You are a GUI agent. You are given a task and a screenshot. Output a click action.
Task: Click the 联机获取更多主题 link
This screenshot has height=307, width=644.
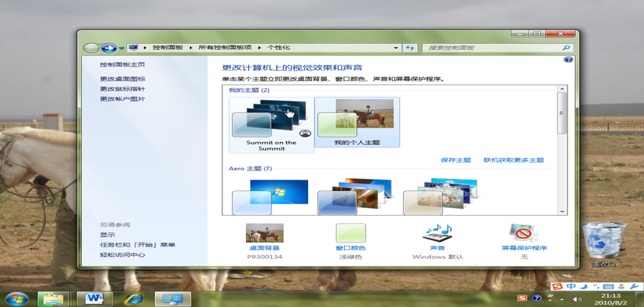tap(513, 160)
